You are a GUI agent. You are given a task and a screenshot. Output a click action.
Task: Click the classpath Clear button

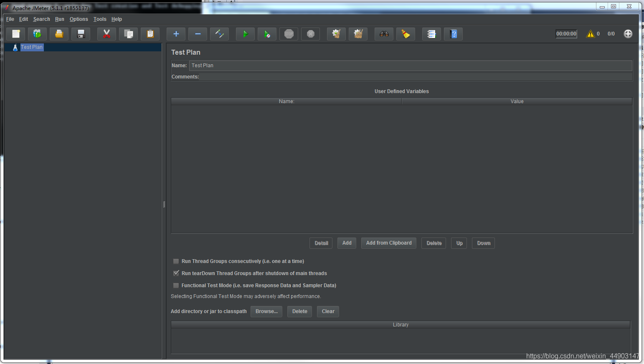328,311
